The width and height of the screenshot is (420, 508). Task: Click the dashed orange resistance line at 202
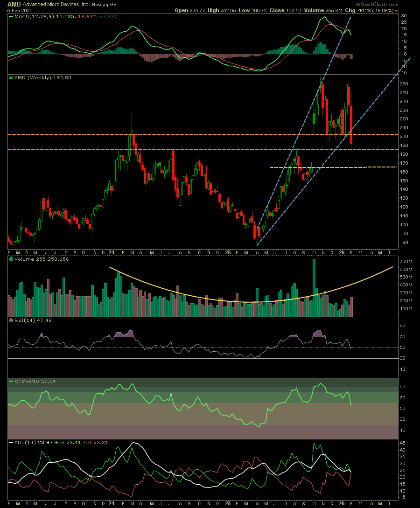tap(203, 134)
